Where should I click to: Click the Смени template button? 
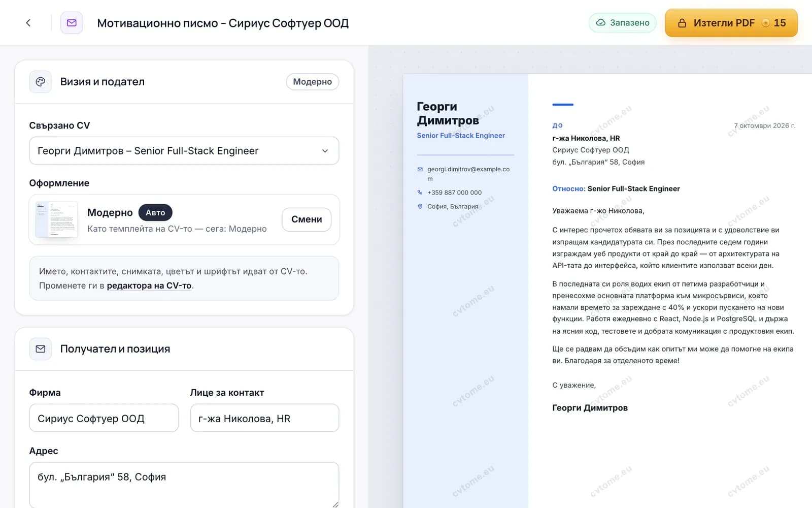coord(307,219)
